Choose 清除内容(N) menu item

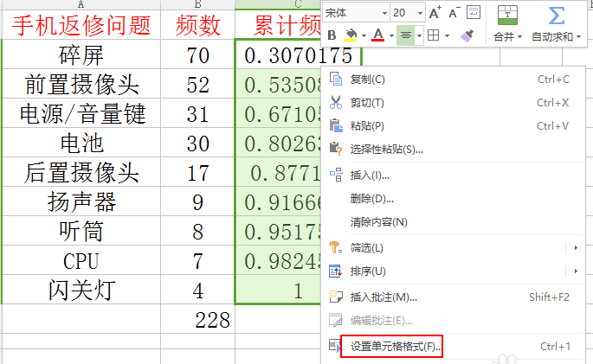pyautogui.click(x=453, y=222)
